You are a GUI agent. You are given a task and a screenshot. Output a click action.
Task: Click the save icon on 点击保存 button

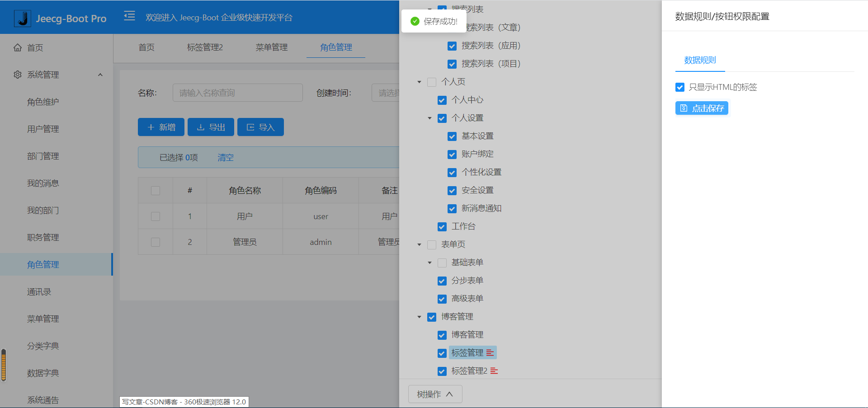tap(683, 108)
